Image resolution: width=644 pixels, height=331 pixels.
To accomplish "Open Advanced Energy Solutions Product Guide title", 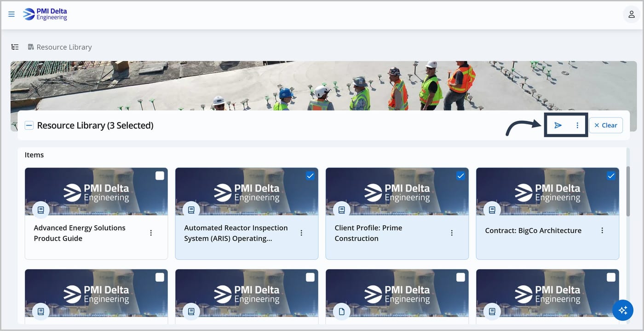I will (x=80, y=233).
